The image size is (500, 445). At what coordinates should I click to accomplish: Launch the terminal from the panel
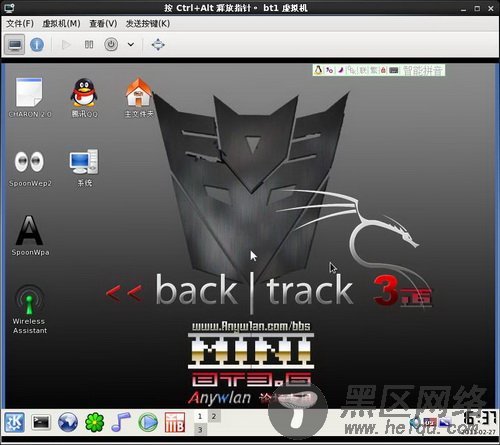pyautogui.click(x=41, y=423)
